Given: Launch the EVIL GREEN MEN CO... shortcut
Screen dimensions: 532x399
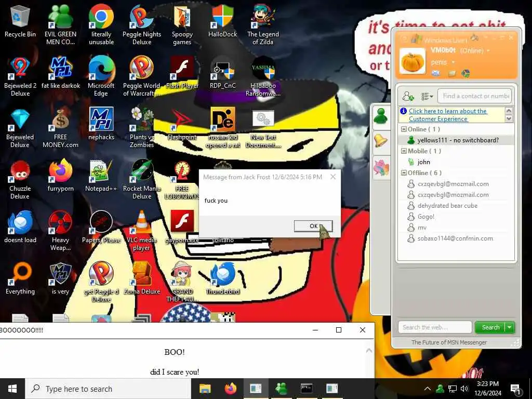Looking at the screenshot, I should [60, 25].
